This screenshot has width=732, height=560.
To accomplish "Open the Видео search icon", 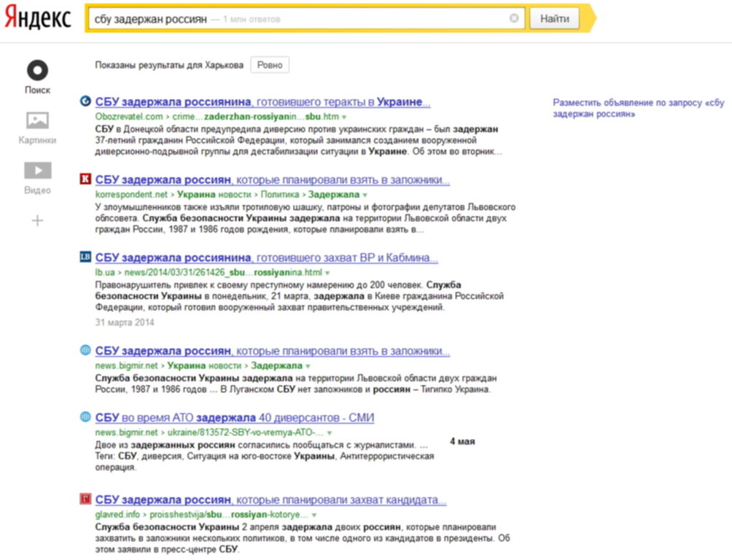I will pos(37,171).
